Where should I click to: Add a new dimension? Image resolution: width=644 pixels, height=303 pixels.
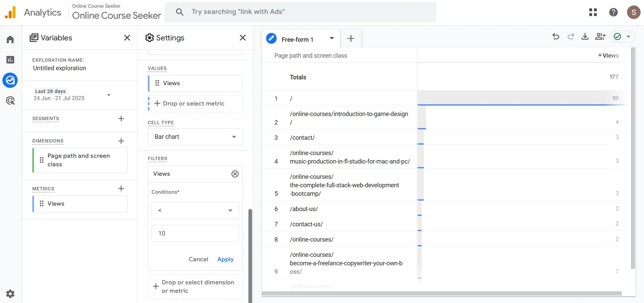point(121,141)
